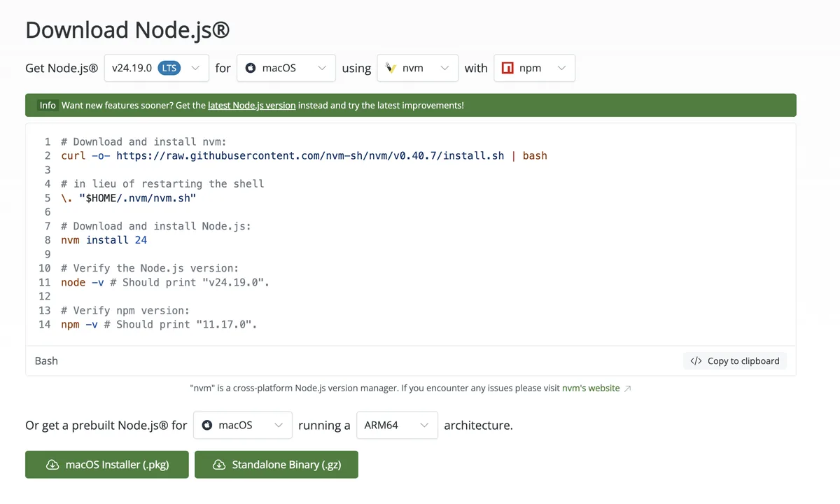Click the 'Get Node.js®' label
The image size is (840, 504).
coord(62,68)
